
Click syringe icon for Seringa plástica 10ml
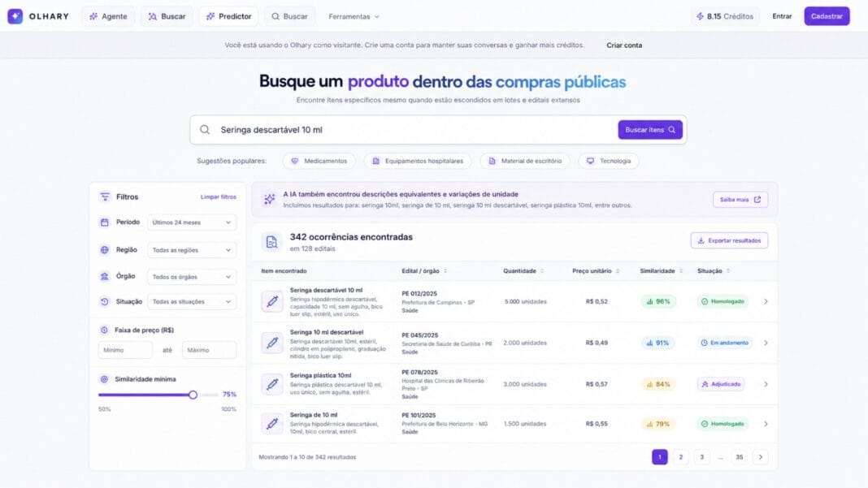coord(271,384)
